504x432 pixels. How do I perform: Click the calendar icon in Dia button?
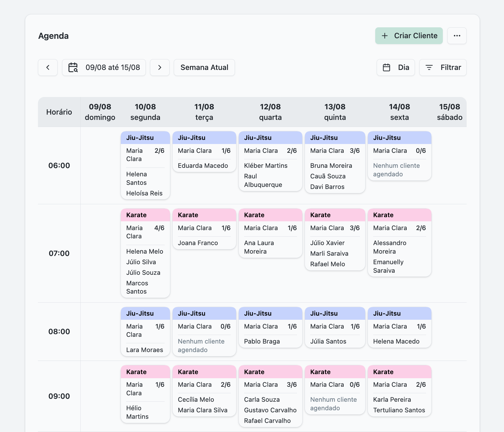(x=387, y=67)
